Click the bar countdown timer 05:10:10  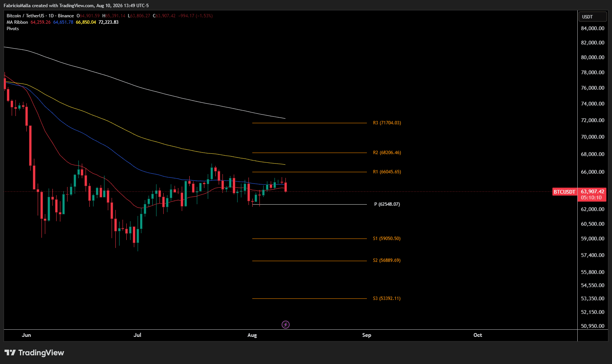click(x=591, y=198)
